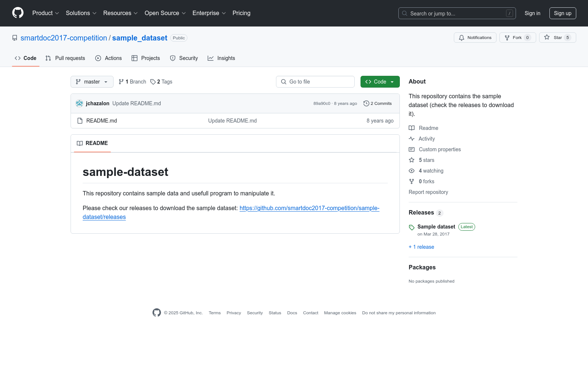Open the sample_dataset repository link
This screenshot has width=588, height=368.
(x=140, y=38)
